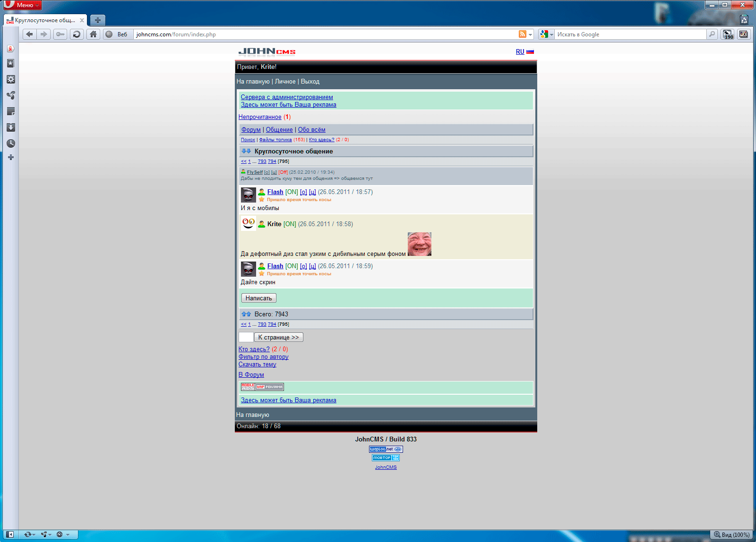Open the Downloads panel in the sidebar
The height and width of the screenshot is (542, 756).
point(10,127)
